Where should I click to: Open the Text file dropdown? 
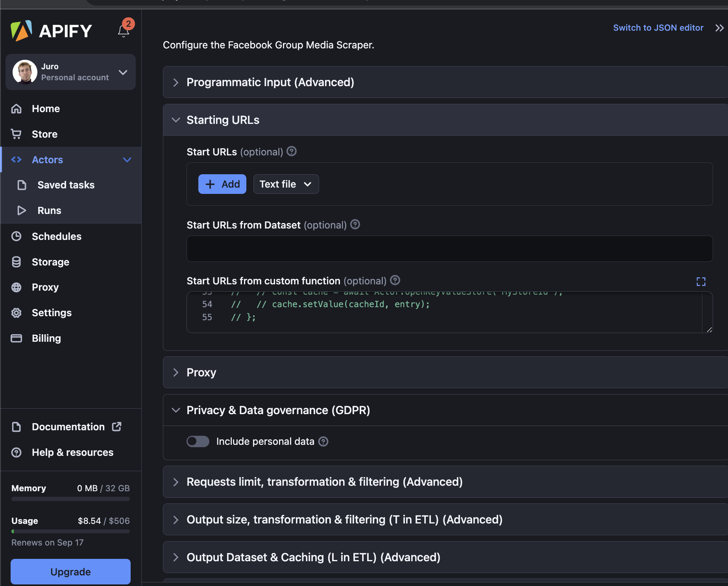point(286,184)
